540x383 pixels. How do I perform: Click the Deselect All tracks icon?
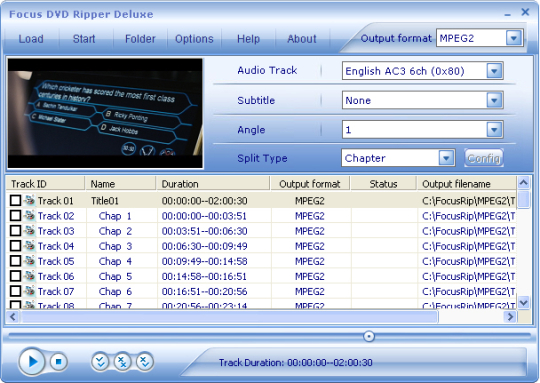pyautogui.click(x=122, y=362)
